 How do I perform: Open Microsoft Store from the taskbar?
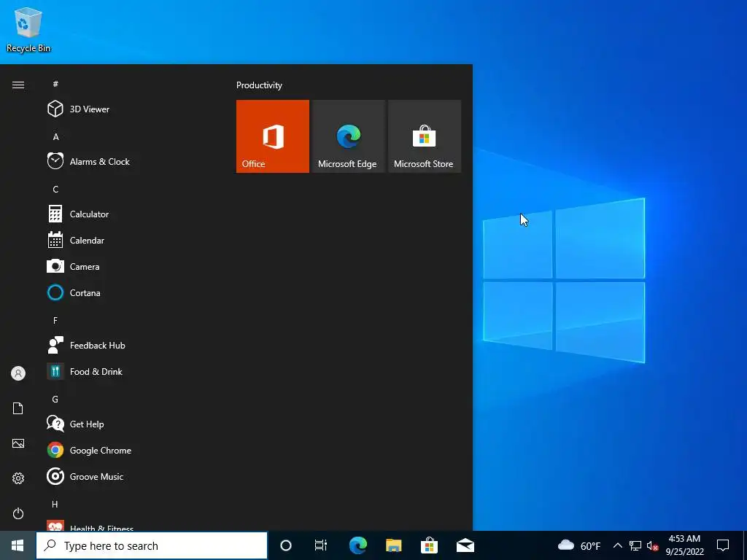coord(429,545)
